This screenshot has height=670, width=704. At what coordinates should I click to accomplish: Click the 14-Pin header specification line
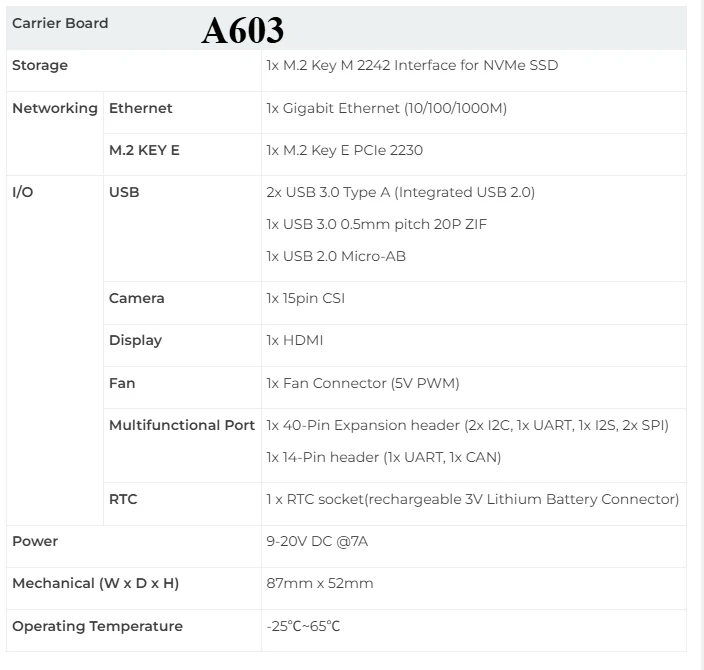tap(384, 457)
